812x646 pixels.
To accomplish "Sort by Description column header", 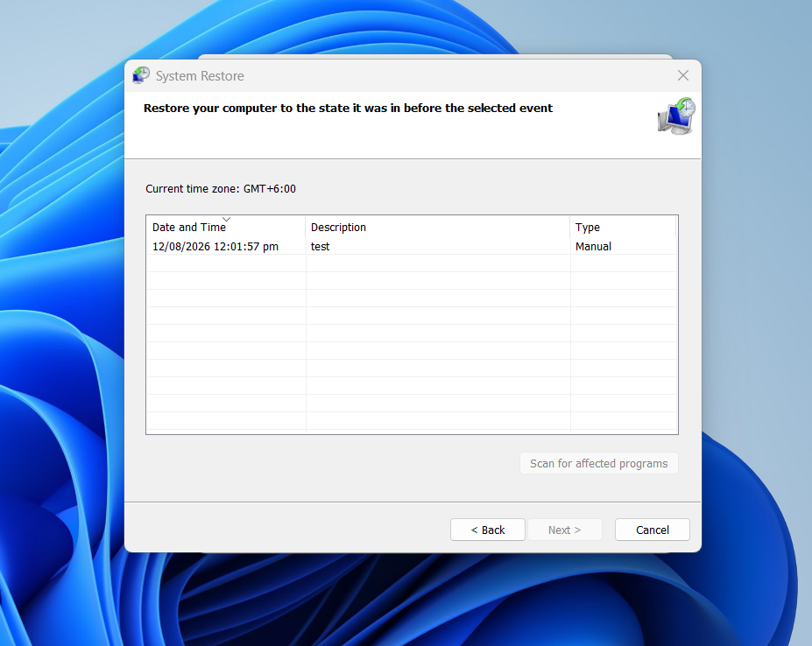I will (438, 227).
